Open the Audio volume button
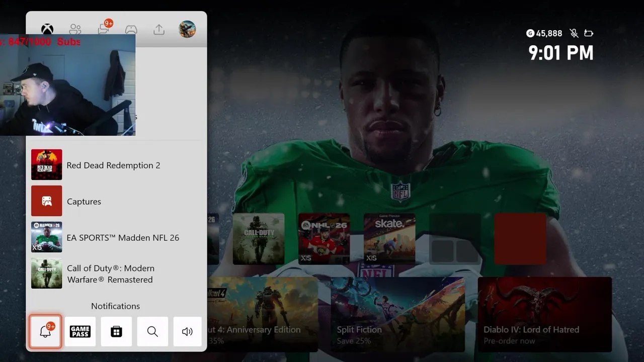 coord(187,331)
